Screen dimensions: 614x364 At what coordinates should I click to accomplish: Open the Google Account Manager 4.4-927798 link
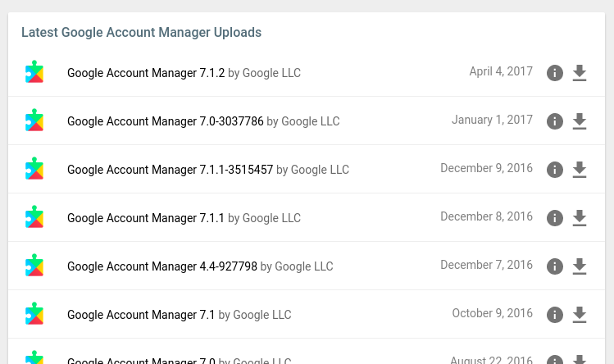tap(162, 266)
